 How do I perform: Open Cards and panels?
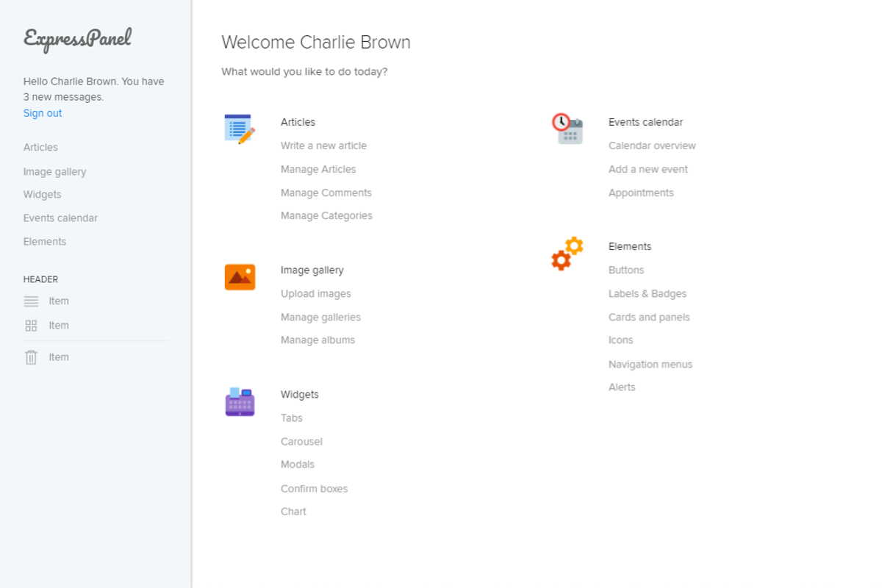coord(649,318)
